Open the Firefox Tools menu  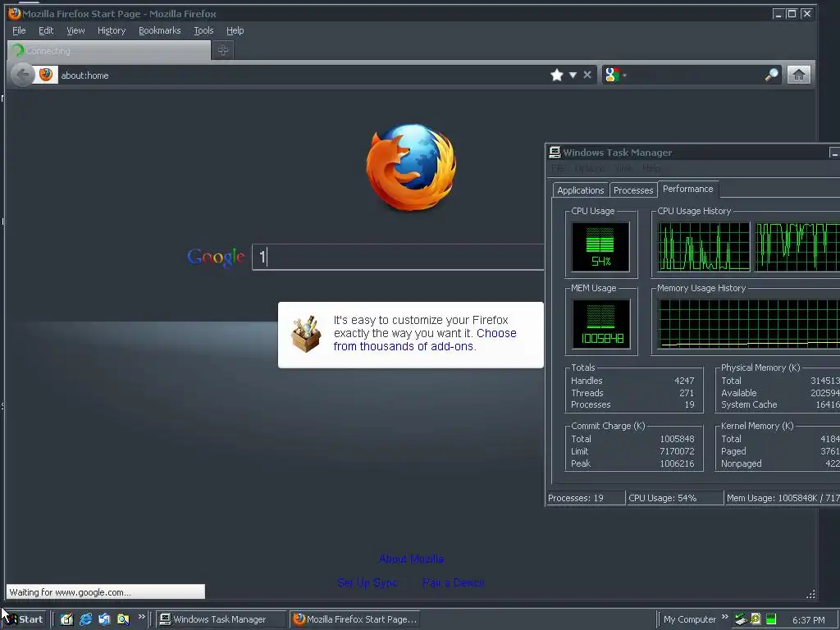tap(203, 30)
